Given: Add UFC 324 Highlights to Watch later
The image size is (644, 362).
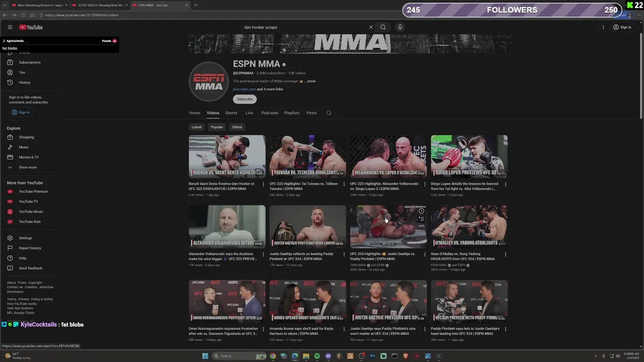Looking at the screenshot, I should (422, 211).
